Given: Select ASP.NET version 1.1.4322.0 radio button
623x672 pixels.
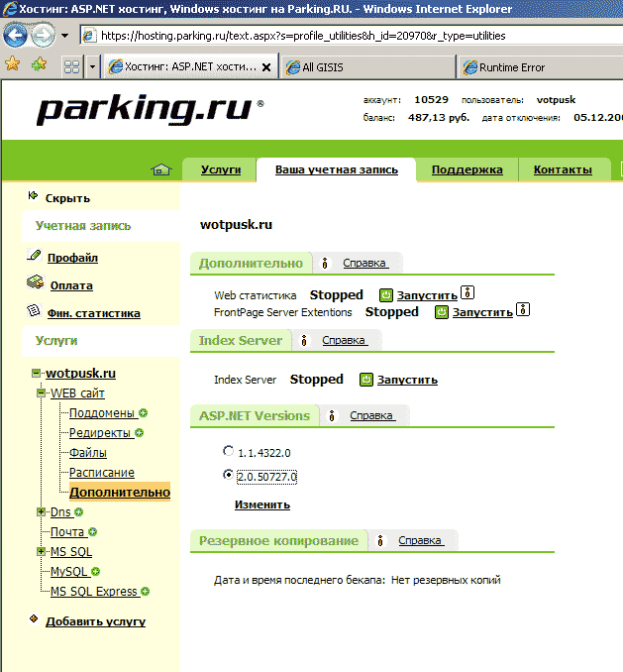Looking at the screenshot, I should tap(228, 451).
